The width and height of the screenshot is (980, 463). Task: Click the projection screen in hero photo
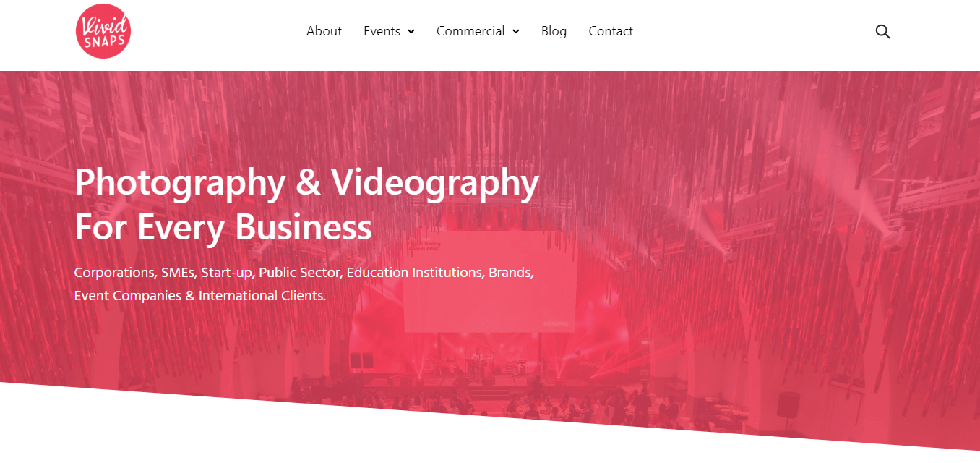coord(489,281)
